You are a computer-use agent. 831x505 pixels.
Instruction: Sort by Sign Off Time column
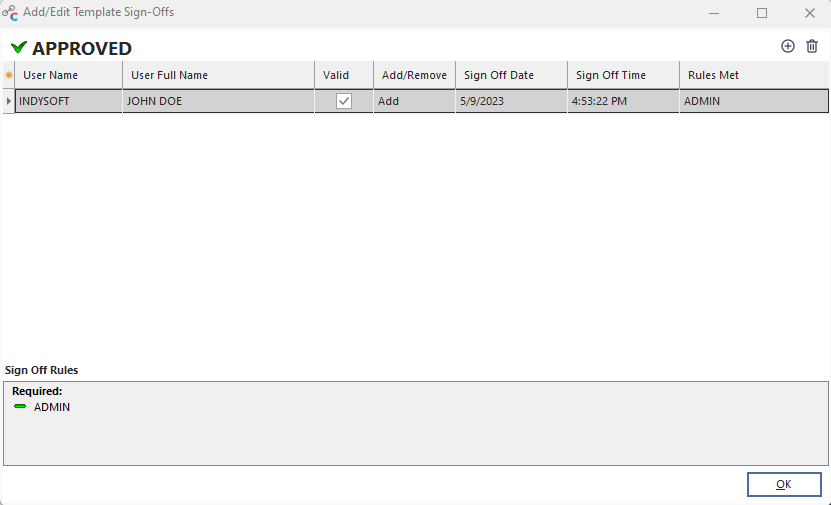tap(623, 75)
